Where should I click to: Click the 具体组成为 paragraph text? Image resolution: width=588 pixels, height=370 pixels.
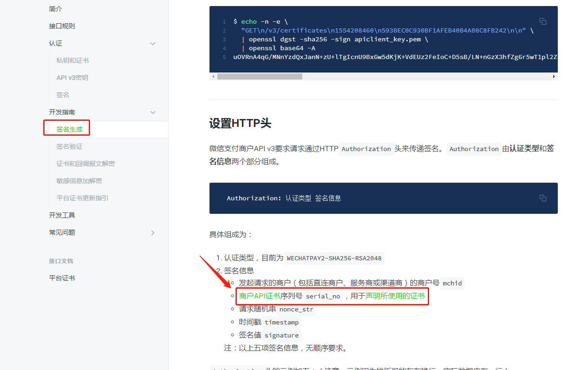(x=231, y=234)
